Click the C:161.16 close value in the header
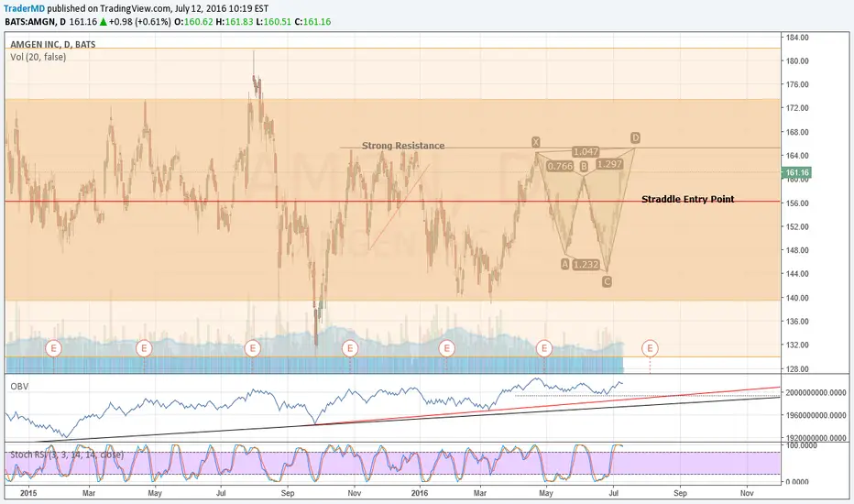 [312, 22]
